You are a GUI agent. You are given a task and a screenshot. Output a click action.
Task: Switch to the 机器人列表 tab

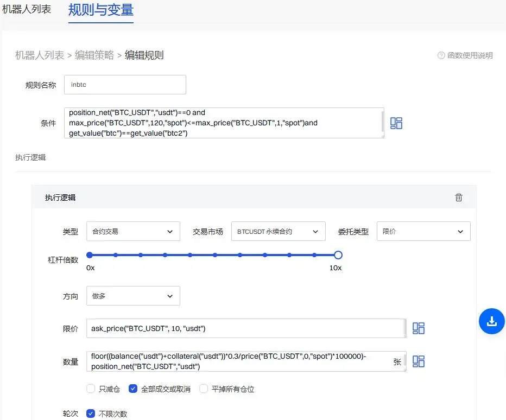[27, 10]
